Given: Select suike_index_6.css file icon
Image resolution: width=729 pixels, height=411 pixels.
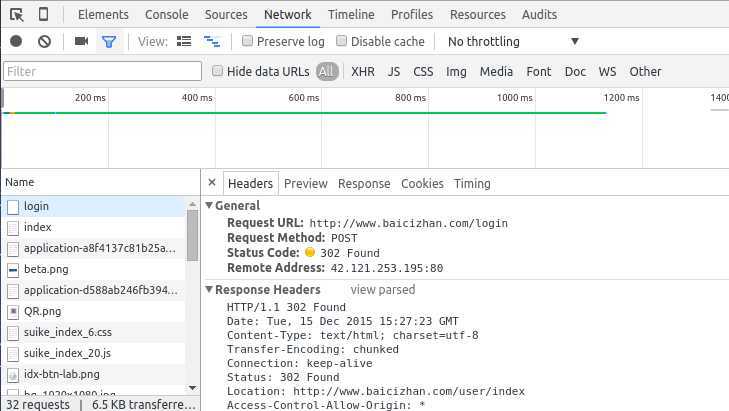Looking at the screenshot, I should pyautogui.click(x=13, y=333).
